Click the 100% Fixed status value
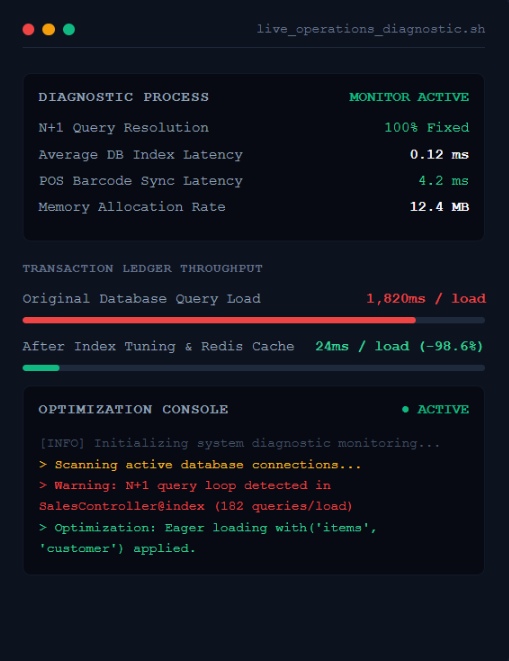The width and height of the screenshot is (509, 661). tap(426, 128)
